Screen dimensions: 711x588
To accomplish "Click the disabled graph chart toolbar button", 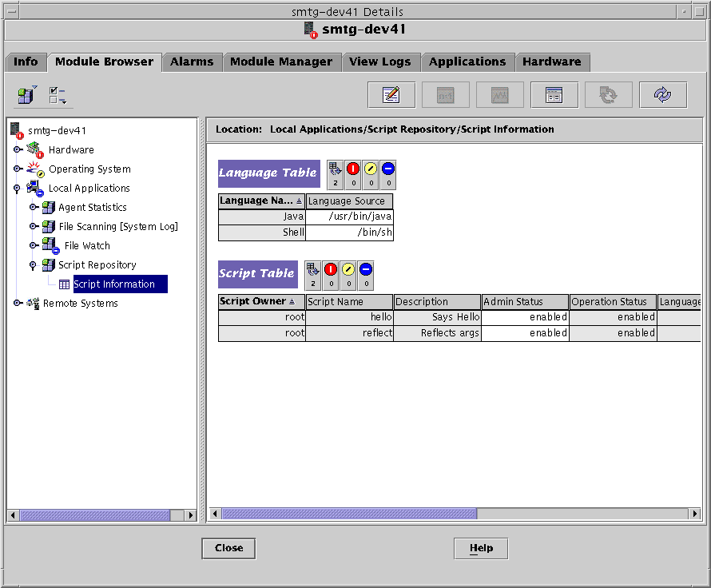I will [x=499, y=95].
